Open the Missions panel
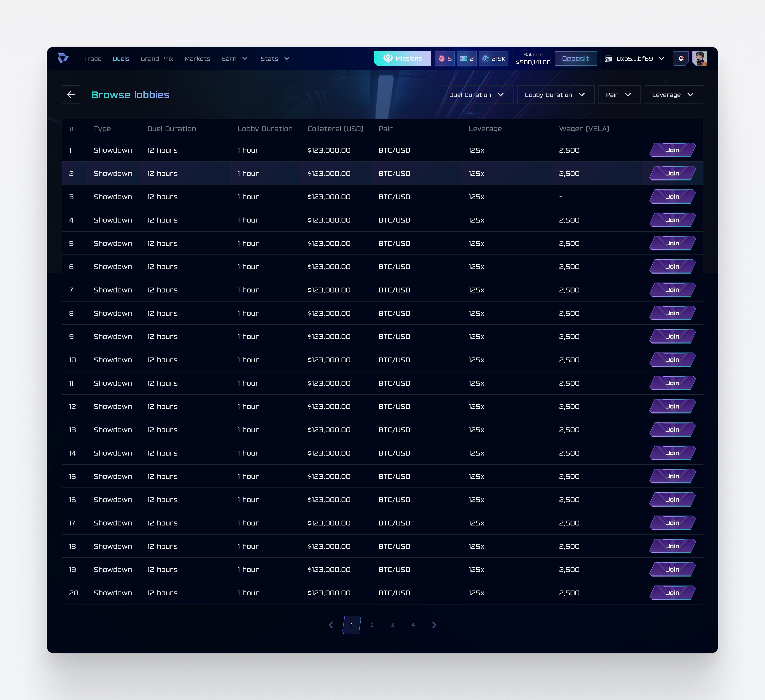Image resolution: width=765 pixels, height=700 pixels. pos(402,58)
